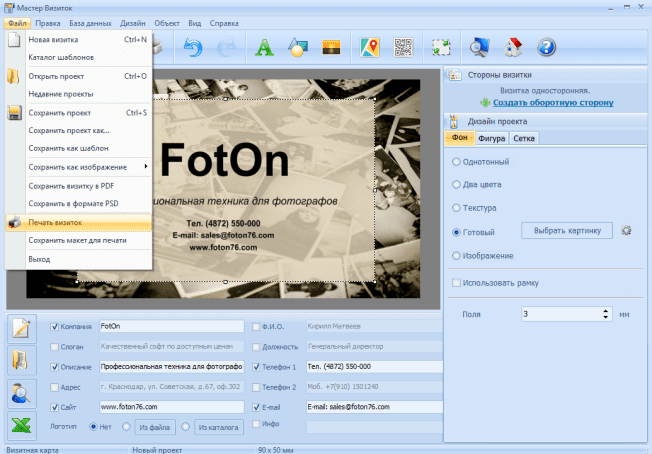The image size is (652, 454).
Task: Click the folder files icon in bottom left panel
Action: (22, 360)
